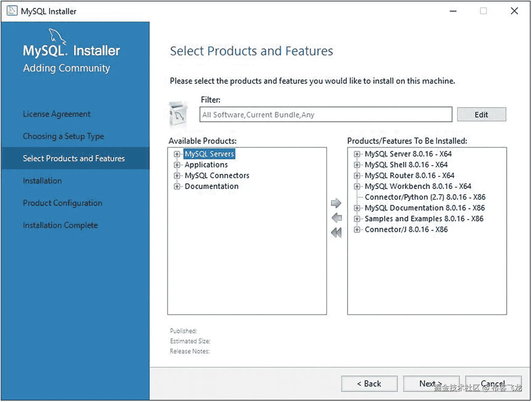Go to the Installation Complete step

click(x=60, y=225)
